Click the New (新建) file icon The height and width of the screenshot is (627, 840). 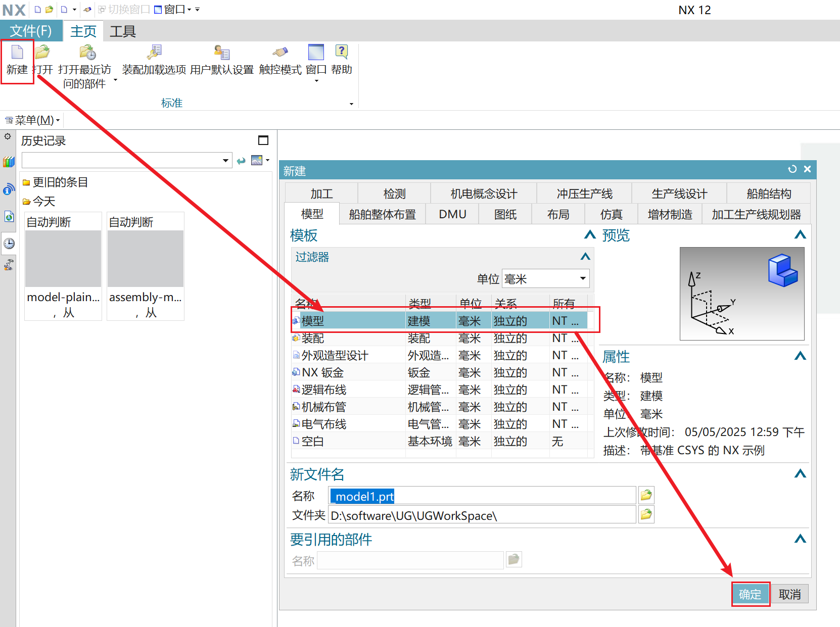click(17, 52)
